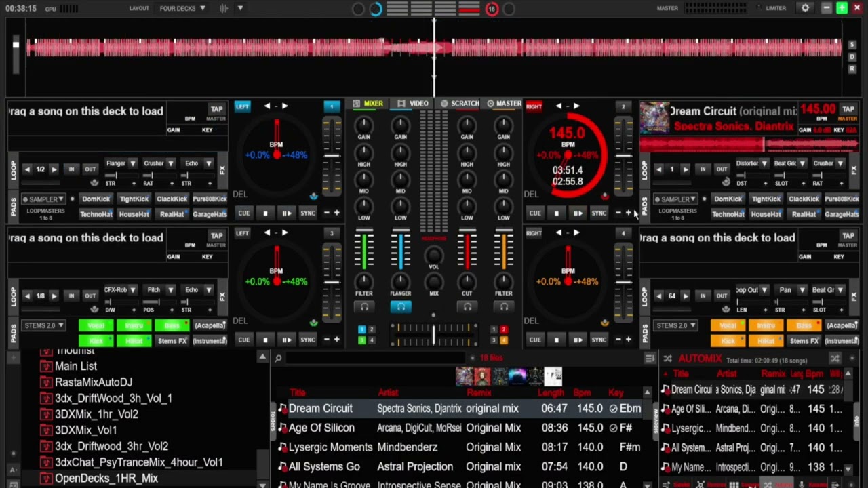Trigger the DomKick sampler pad on deck 1
868x488 pixels.
(x=96, y=199)
